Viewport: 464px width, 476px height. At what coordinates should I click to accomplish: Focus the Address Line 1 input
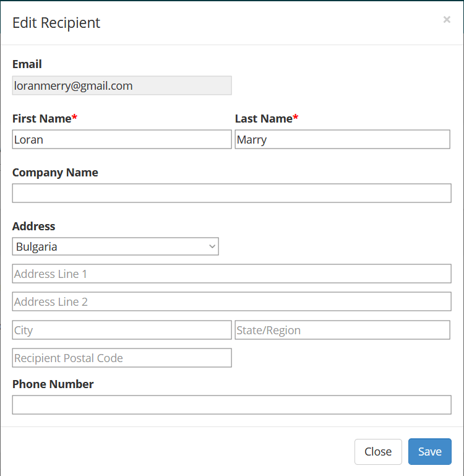(x=231, y=274)
